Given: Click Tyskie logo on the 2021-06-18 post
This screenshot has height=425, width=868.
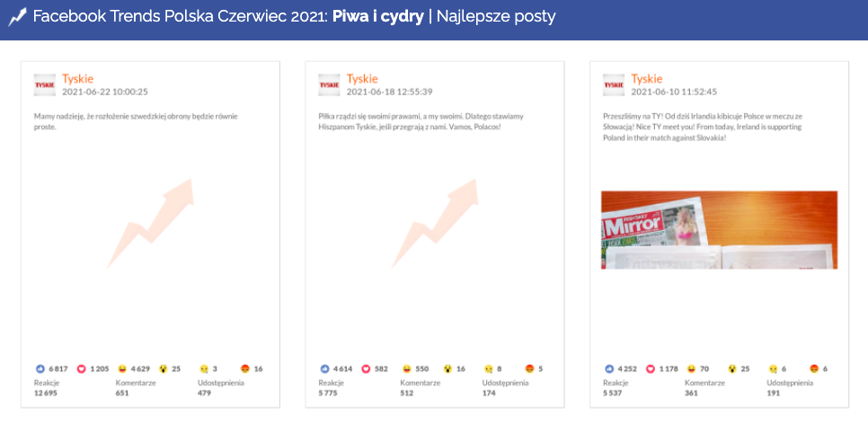Looking at the screenshot, I should 329,85.
